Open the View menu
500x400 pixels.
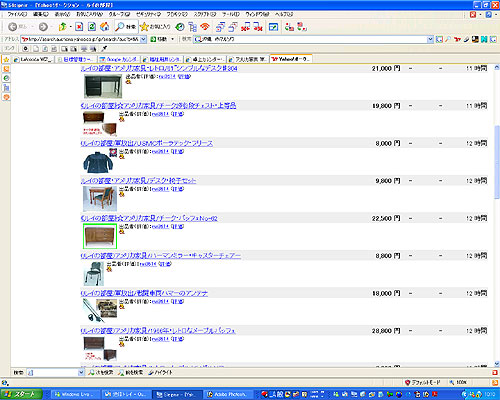62,14
